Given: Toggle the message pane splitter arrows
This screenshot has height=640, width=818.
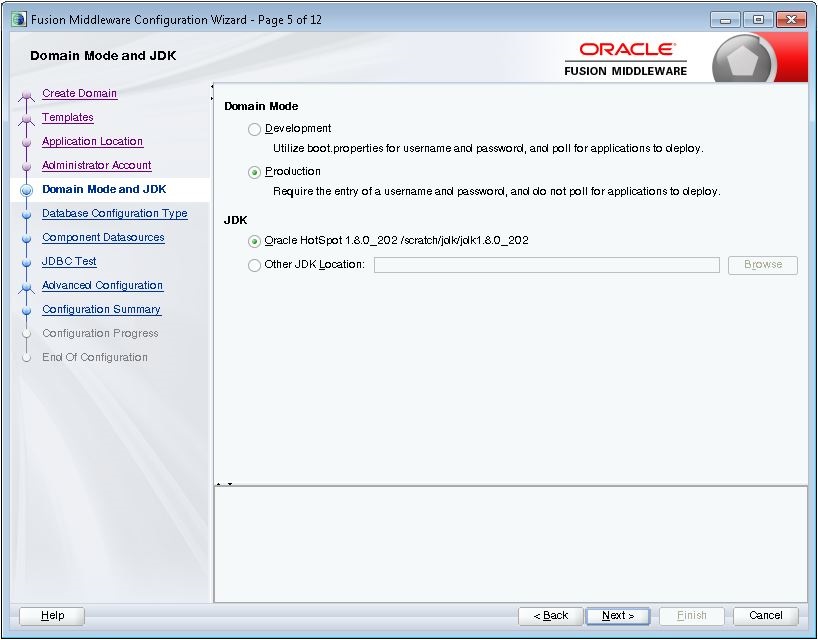Looking at the screenshot, I should click(x=224, y=484).
